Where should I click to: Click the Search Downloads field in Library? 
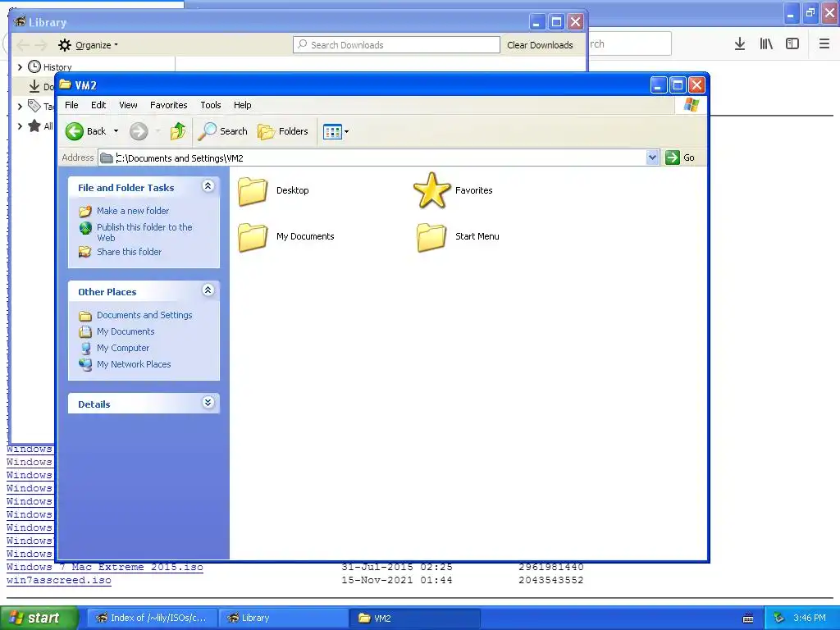(396, 45)
